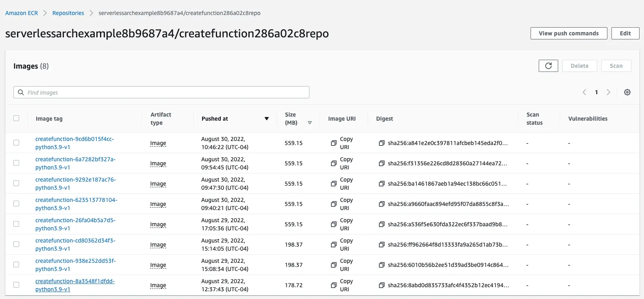Screen dimensions: 644x299
Task: Open createfunction-623513778104-python3.9-v1 image tag
Action: click(76, 204)
